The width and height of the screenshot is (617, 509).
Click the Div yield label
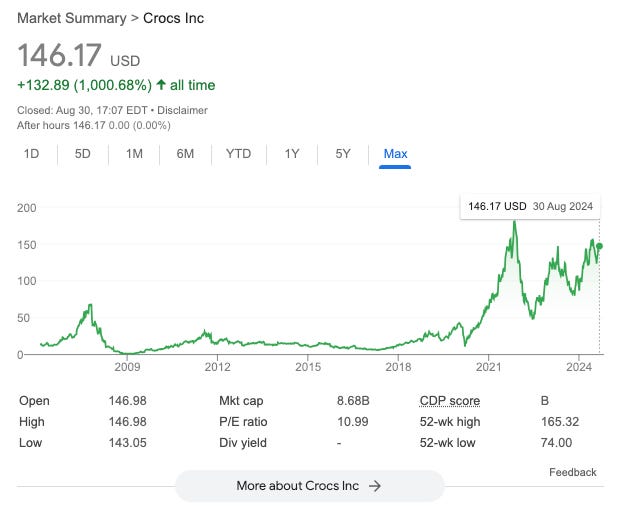pos(243,443)
